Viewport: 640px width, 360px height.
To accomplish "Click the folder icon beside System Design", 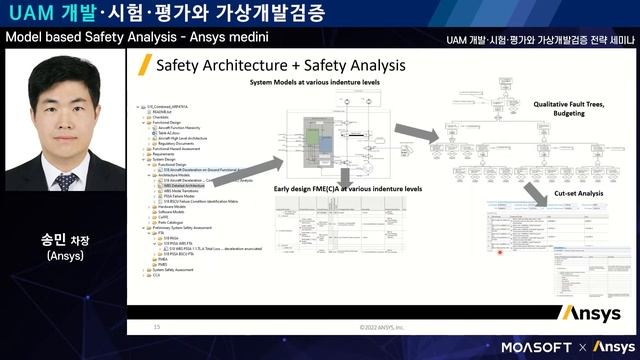I will point(149,160).
